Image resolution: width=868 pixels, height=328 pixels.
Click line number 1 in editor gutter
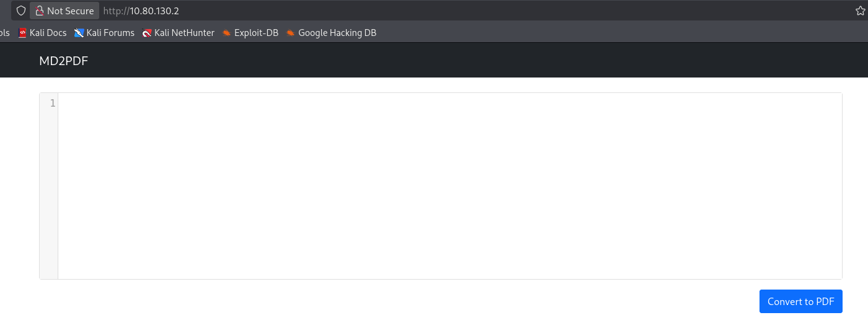[x=53, y=103]
